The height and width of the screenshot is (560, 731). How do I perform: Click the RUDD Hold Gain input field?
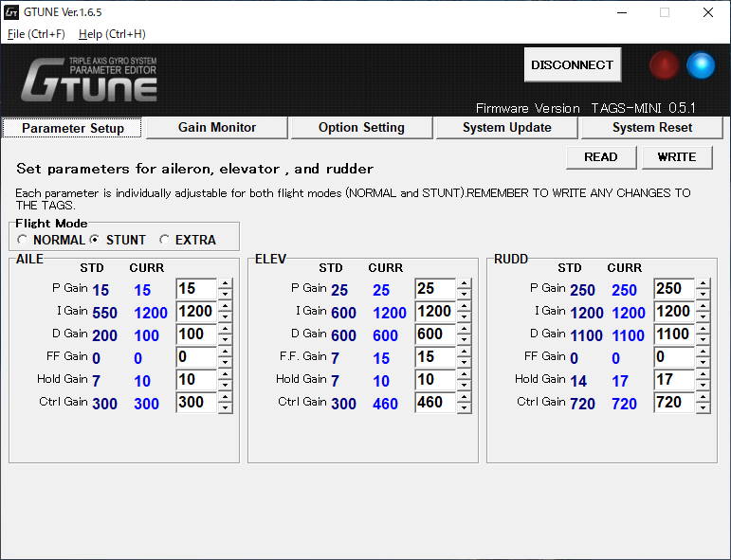click(x=675, y=380)
